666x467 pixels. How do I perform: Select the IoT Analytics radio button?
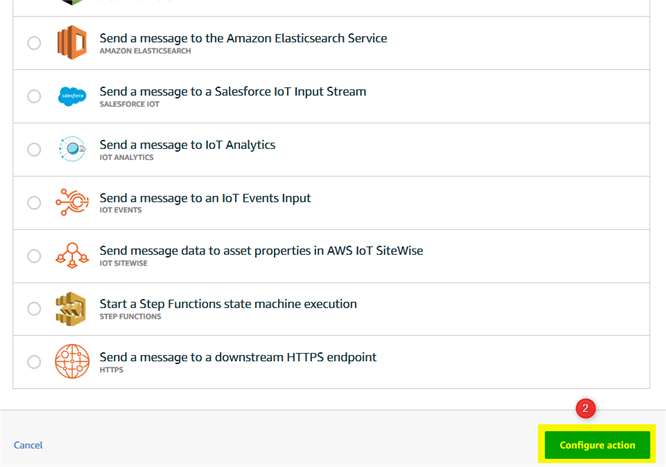coord(34,150)
